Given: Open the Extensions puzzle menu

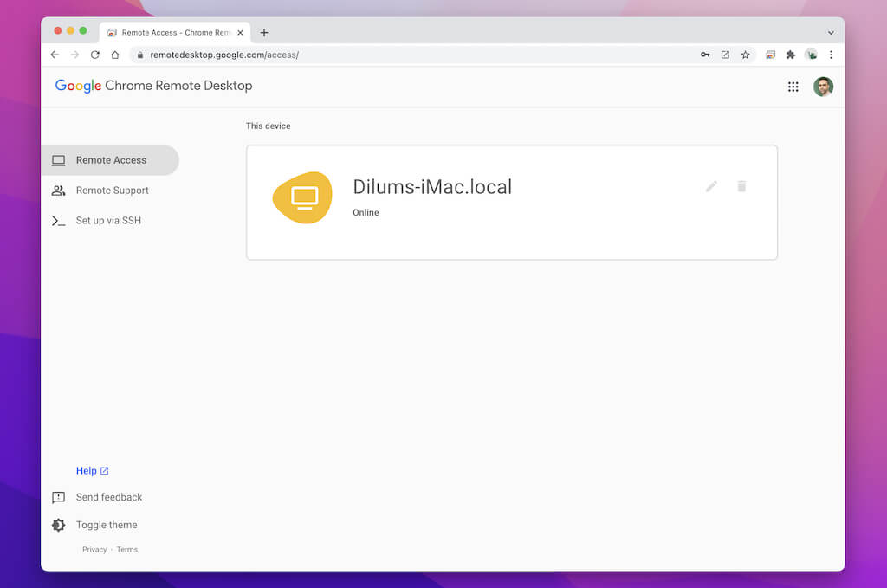Looking at the screenshot, I should click(791, 55).
